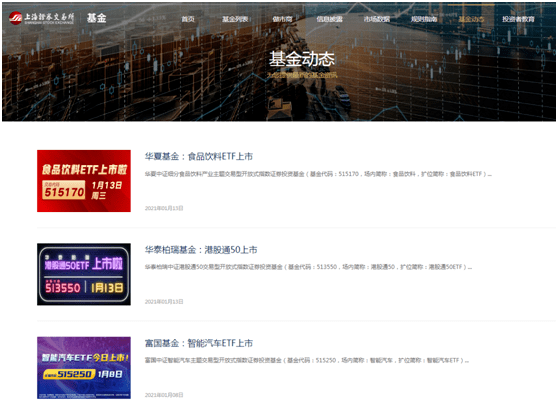Open article 华夏基金：食品饮料ETF上市
This screenshot has width=558, height=416.
pos(199,156)
